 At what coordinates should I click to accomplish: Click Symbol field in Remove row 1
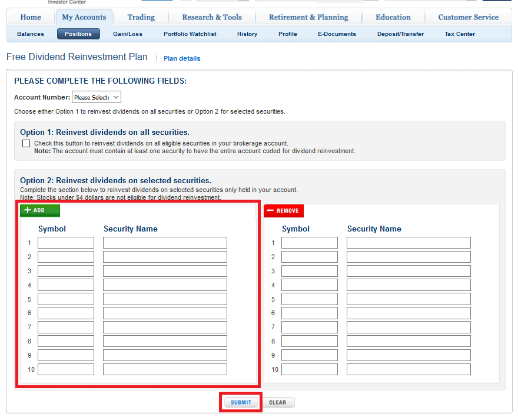pyautogui.click(x=310, y=243)
